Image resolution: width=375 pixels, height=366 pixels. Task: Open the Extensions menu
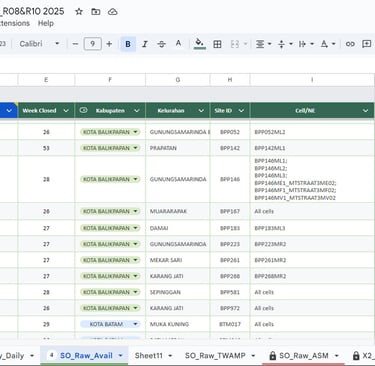(x=15, y=23)
